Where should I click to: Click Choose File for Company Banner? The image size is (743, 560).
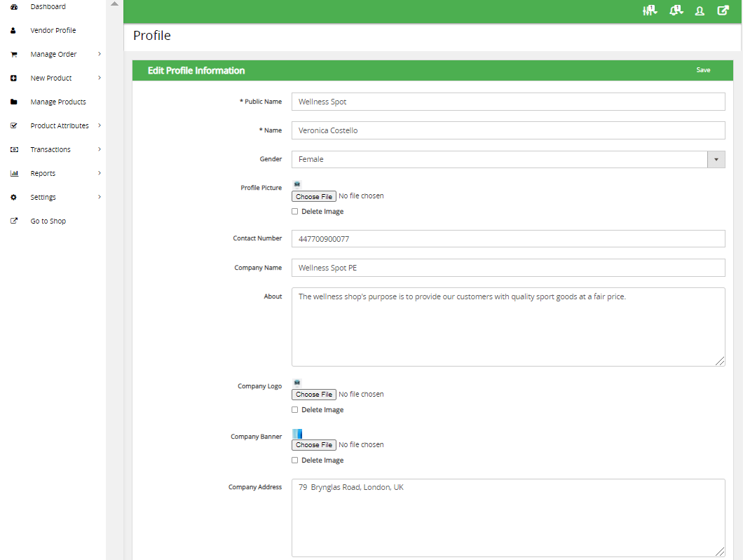[314, 445]
